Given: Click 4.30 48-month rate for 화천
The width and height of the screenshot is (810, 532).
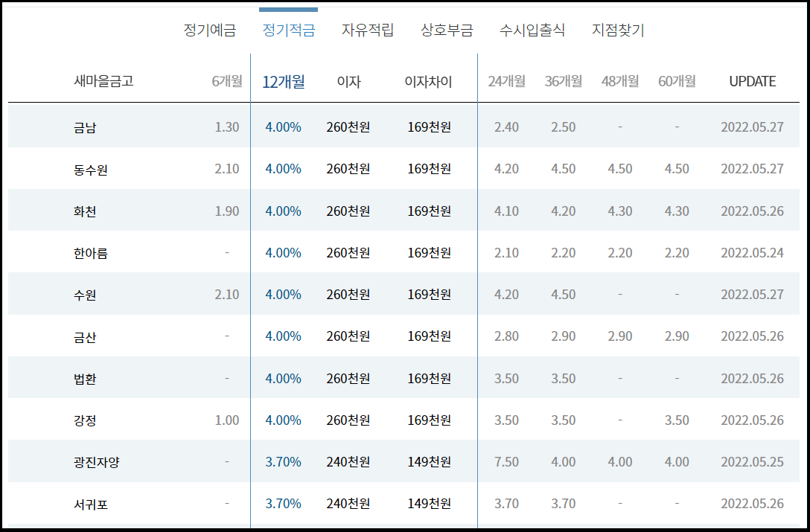Looking at the screenshot, I should point(620,211).
